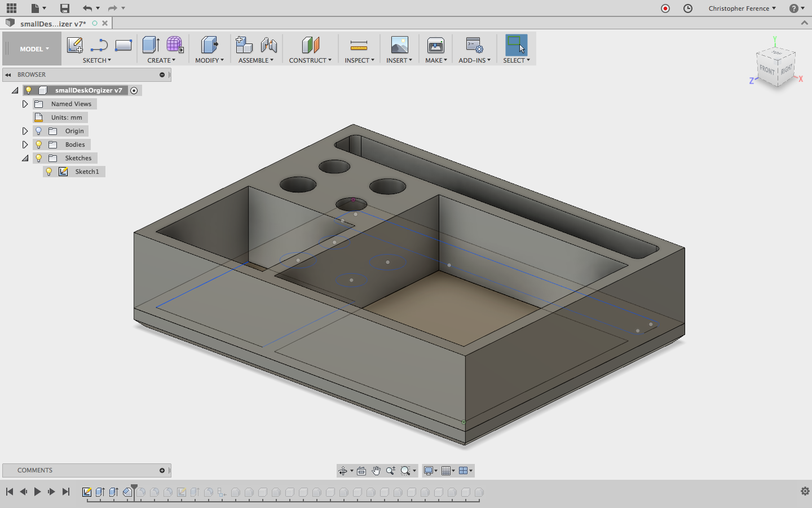Toggle the Origin folder lightbulb

(39, 131)
